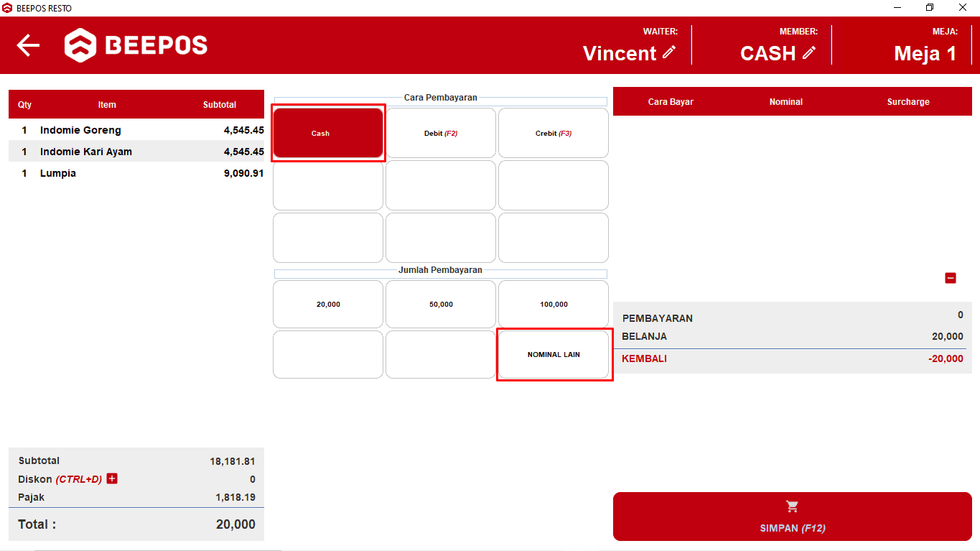Screen dimensions: 980x551
Task: Add discount with red plus icon
Action: [112, 478]
